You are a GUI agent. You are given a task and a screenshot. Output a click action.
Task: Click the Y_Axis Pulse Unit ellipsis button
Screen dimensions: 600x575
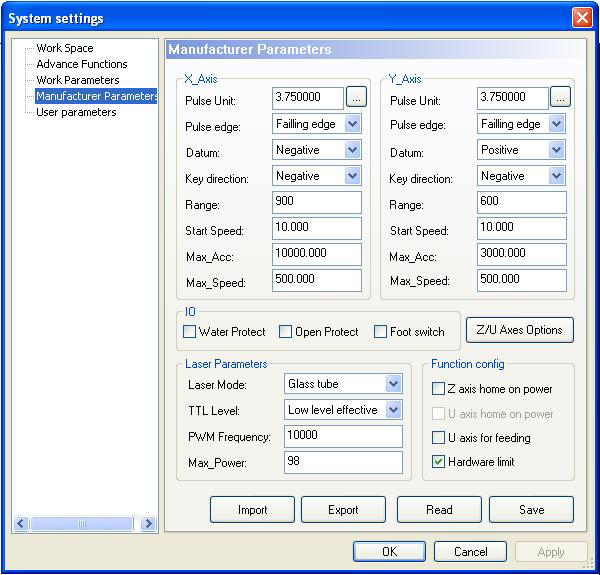(x=560, y=98)
